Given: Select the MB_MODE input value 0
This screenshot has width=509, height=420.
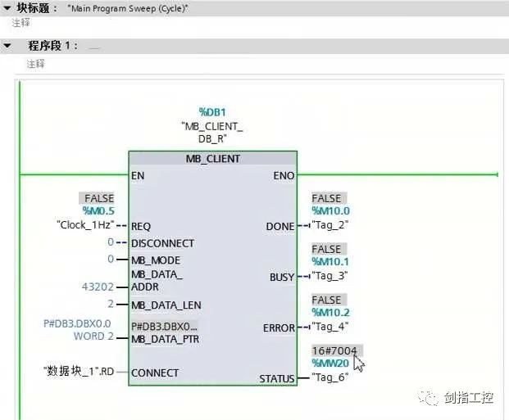Looking at the screenshot, I should coord(110,260).
